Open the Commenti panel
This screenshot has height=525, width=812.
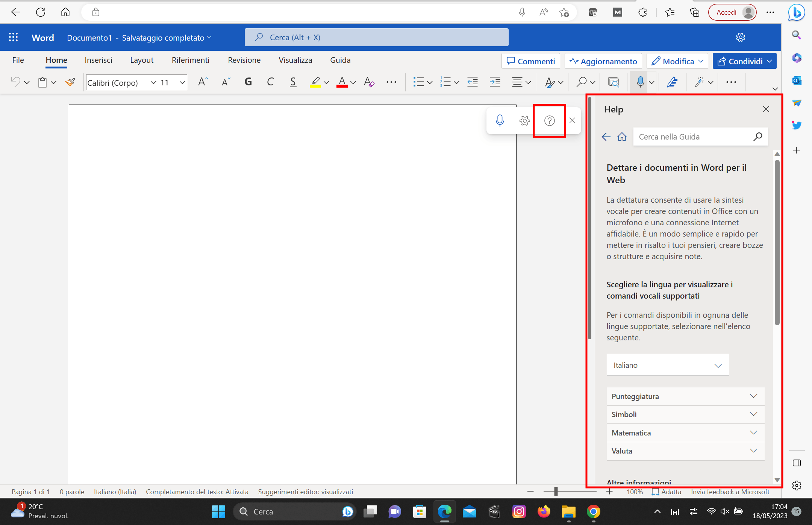coord(531,61)
